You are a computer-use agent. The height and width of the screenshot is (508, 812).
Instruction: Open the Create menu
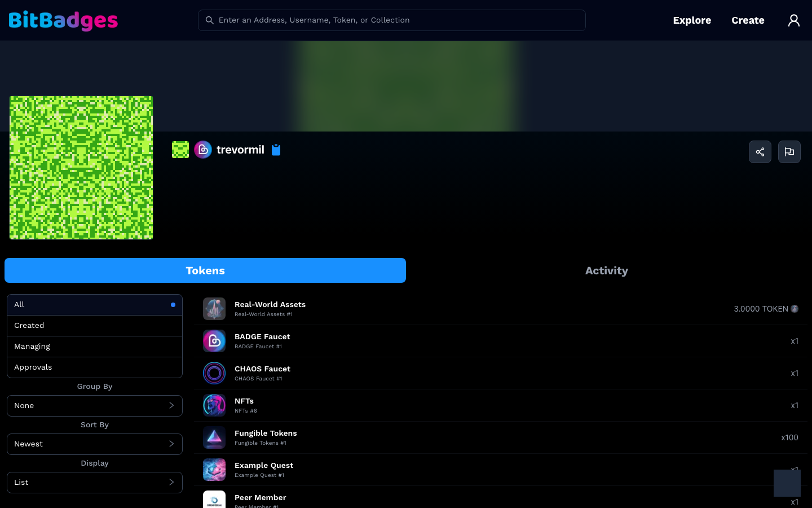748,20
